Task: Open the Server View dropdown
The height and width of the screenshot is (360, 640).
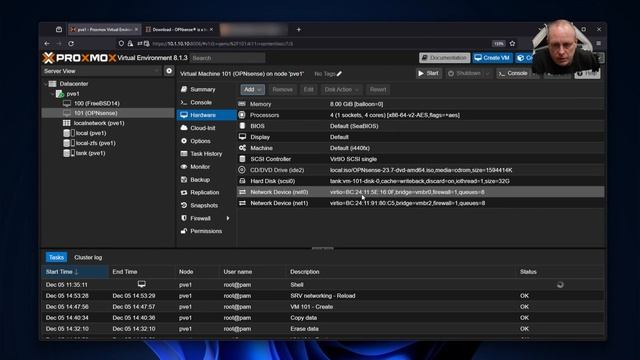Action: click(101, 71)
